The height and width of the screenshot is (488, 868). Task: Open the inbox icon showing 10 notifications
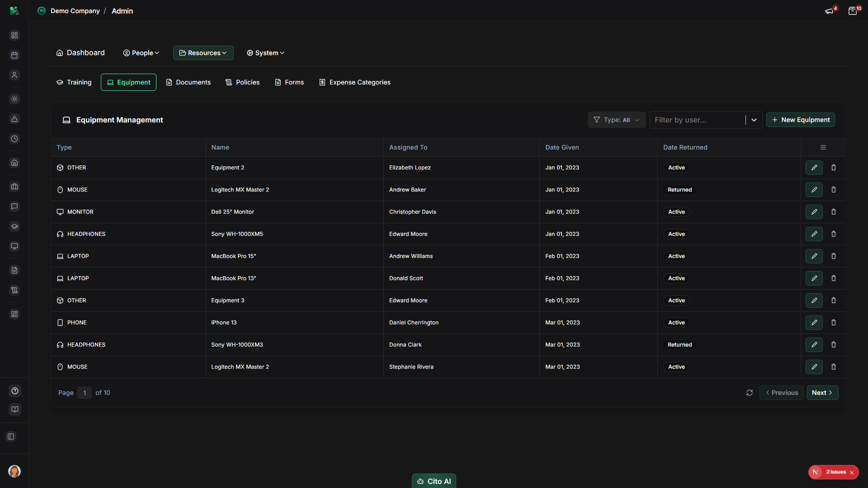pyautogui.click(x=854, y=10)
